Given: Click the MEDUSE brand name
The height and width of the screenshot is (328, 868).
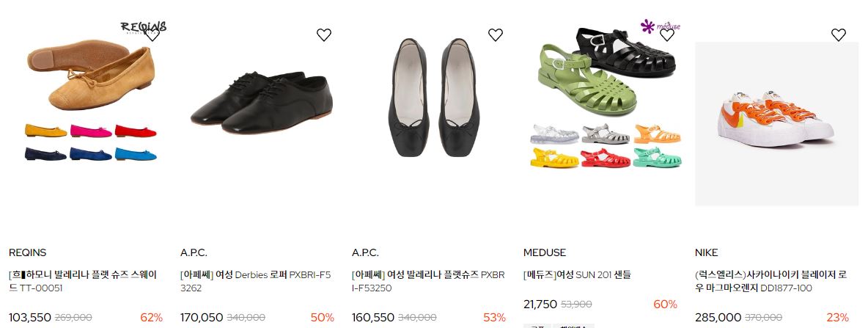Looking at the screenshot, I should (x=545, y=252).
